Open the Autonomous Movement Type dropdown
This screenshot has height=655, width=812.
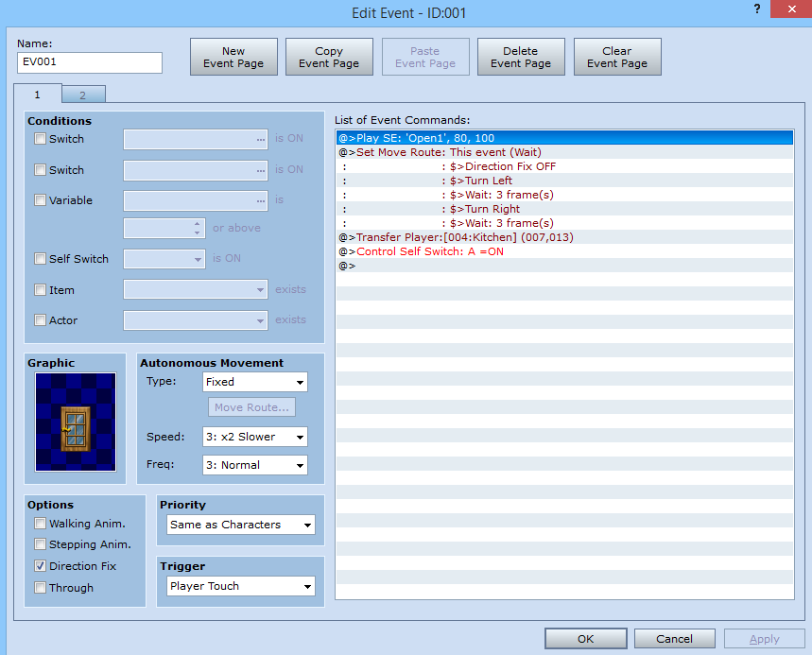(255, 382)
